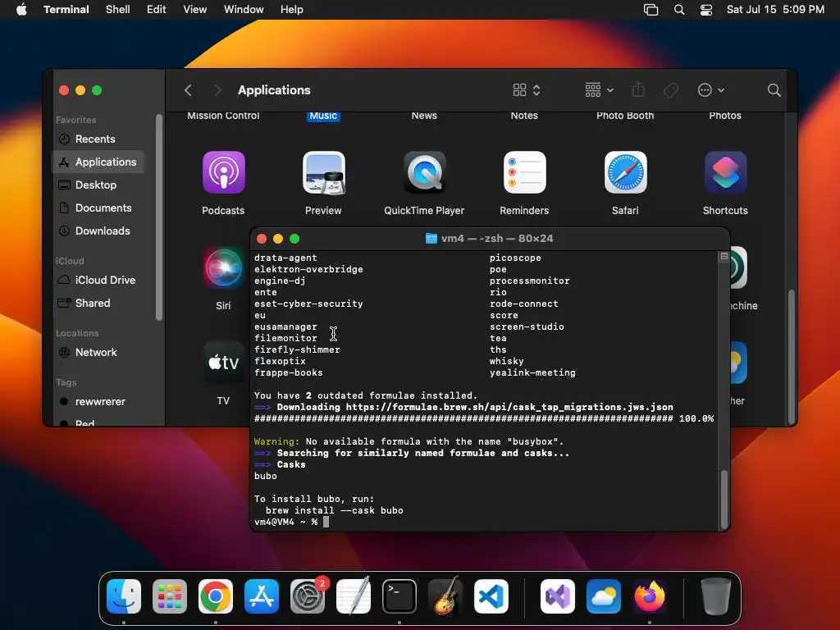Click the Terminal scroll indicator icon

[724, 257]
